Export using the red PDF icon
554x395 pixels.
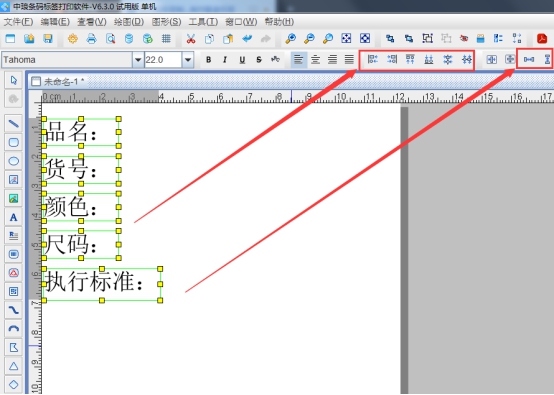coord(542,39)
